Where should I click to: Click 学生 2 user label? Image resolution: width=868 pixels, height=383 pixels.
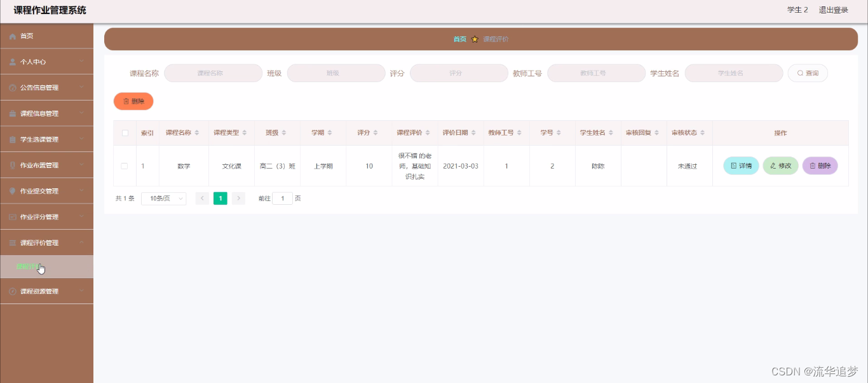[797, 10]
